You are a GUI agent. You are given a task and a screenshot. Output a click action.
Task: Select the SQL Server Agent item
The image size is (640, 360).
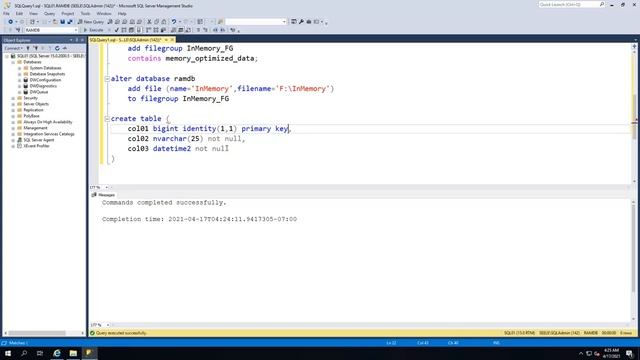click(39, 140)
